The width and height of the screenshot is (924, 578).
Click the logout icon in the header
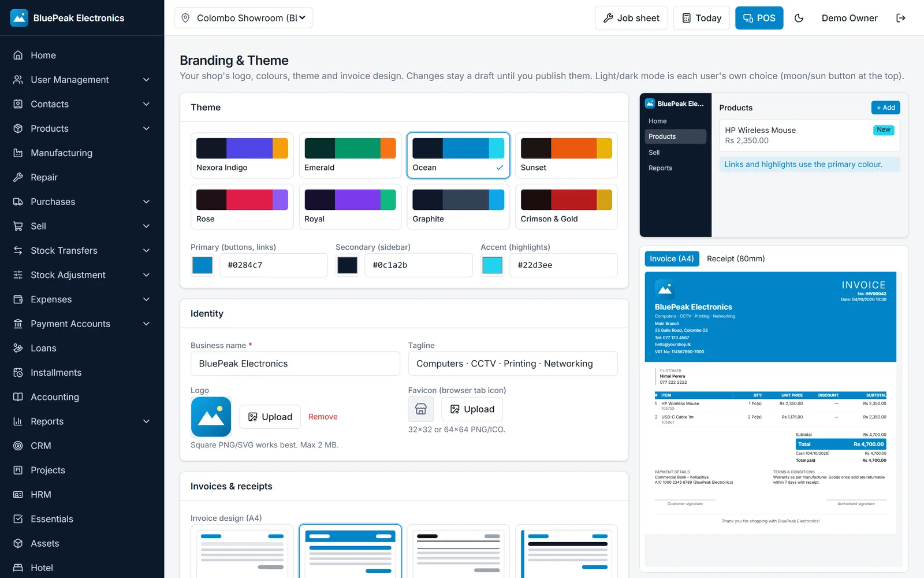(x=901, y=18)
